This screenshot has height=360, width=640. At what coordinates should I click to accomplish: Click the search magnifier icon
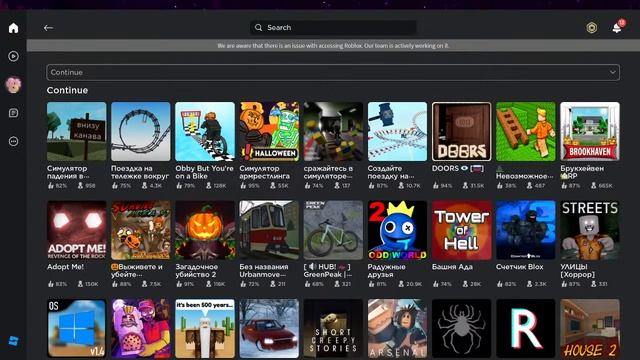pyautogui.click(x=258, y=28)
